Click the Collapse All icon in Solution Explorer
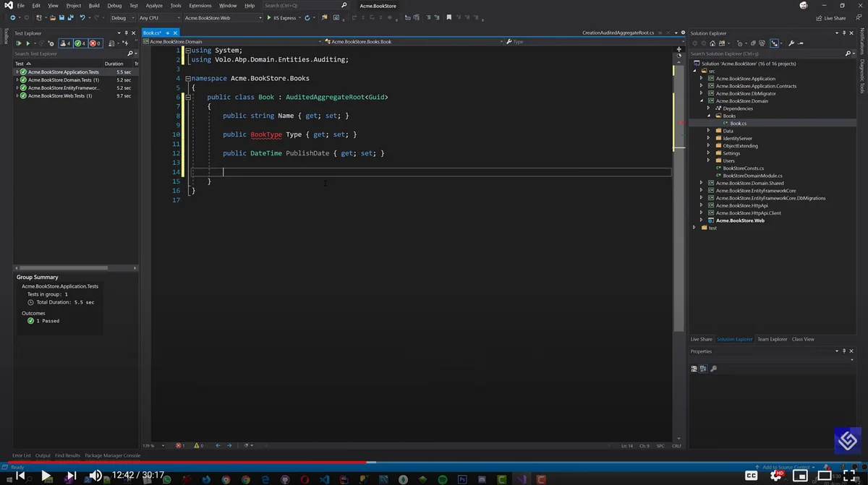 753,43
